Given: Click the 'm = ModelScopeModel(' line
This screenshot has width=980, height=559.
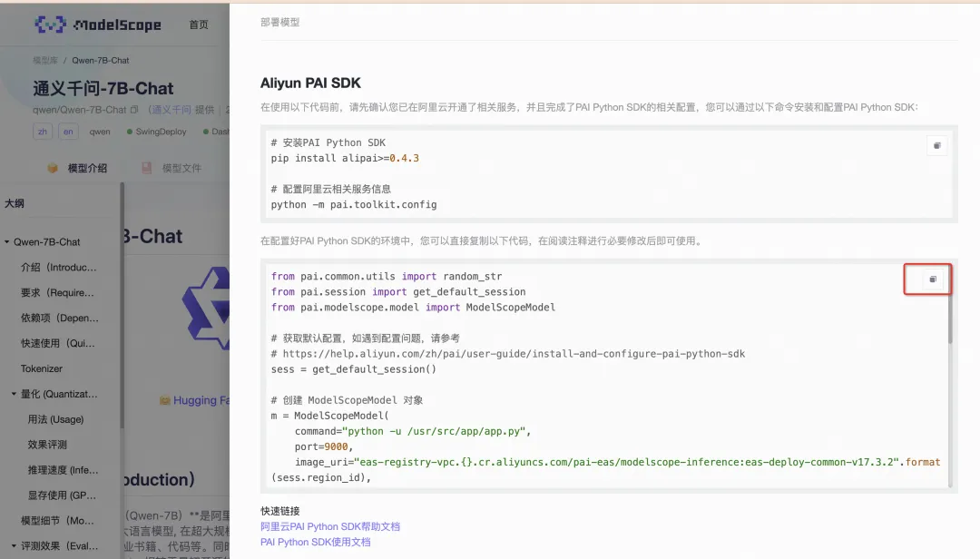Looking at the screenshot, I should click(x=330, y=416).
